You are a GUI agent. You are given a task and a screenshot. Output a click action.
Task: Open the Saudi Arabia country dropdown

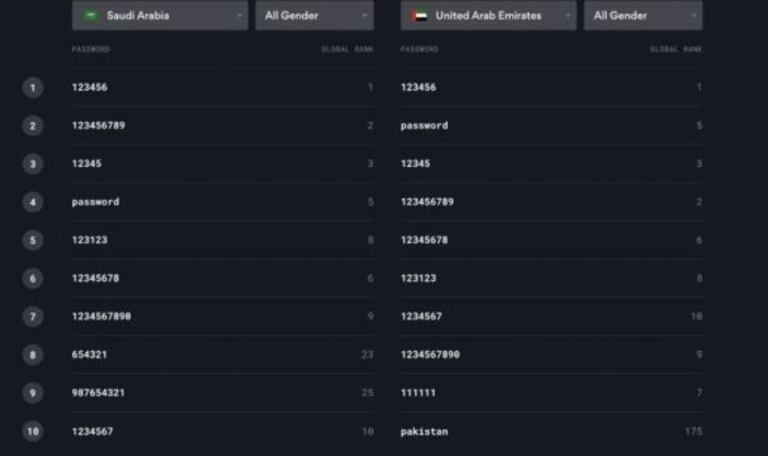[160, 15]
